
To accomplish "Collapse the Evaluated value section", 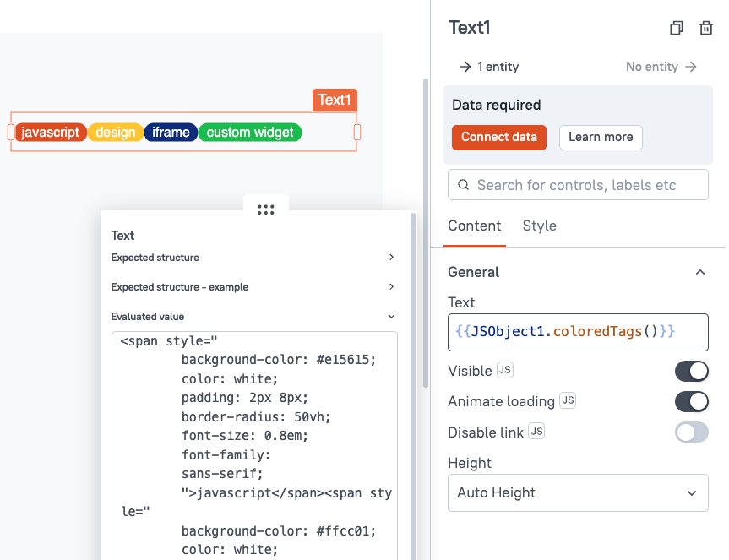I will tap(391, 316).
